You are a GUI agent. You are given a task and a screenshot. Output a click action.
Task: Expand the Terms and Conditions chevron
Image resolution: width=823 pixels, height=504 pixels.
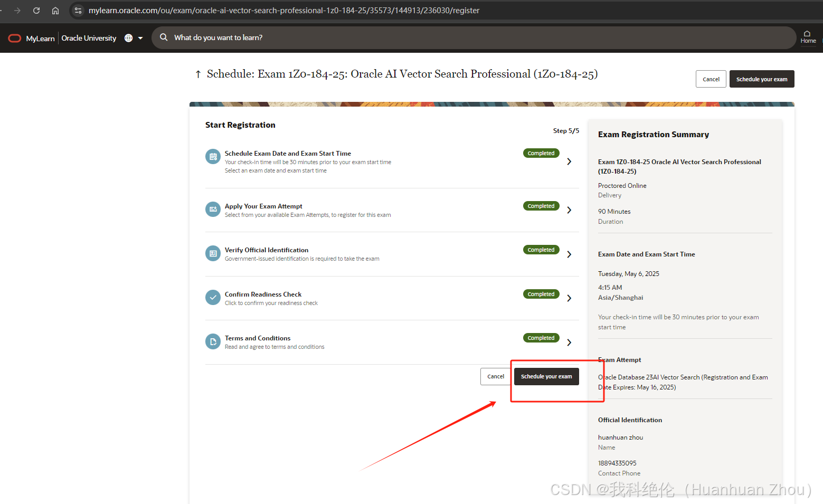pyautogui.click(x=569, y=343)
